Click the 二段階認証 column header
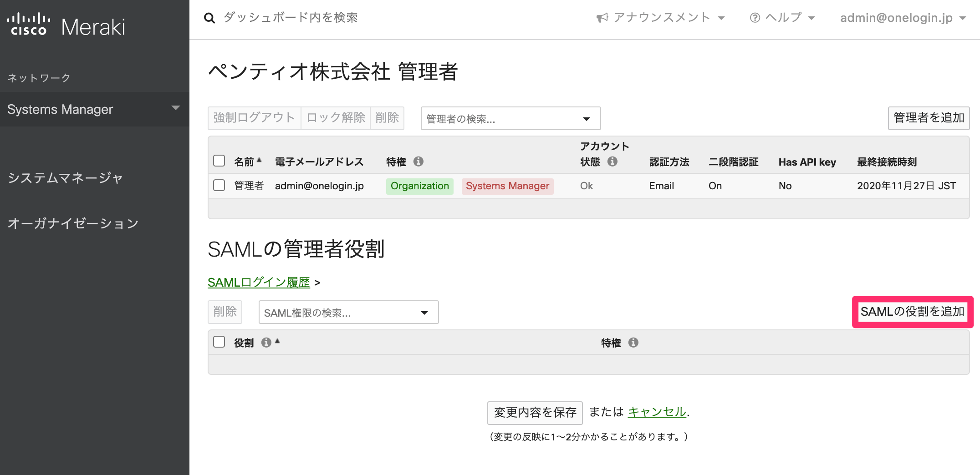The image size is (980, 475). pyautogui.click(x=734, y=162)
